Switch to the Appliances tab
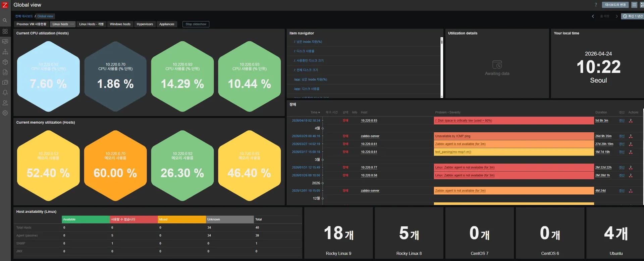Image resolution: width=644 pixels, height=261 pixels. click(x=167, y=24)
